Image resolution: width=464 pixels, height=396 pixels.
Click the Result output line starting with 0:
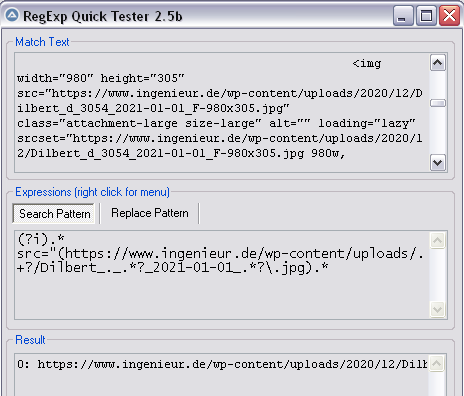222,364
